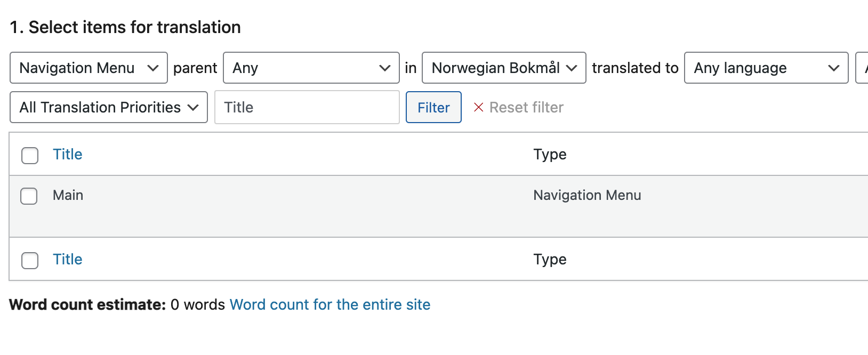Open the All Translation Priorities dropdown

(x=109, y=107)
